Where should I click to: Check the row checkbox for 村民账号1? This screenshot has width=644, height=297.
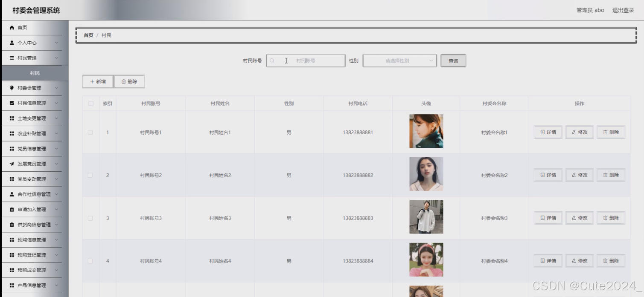tap(90, 133)
